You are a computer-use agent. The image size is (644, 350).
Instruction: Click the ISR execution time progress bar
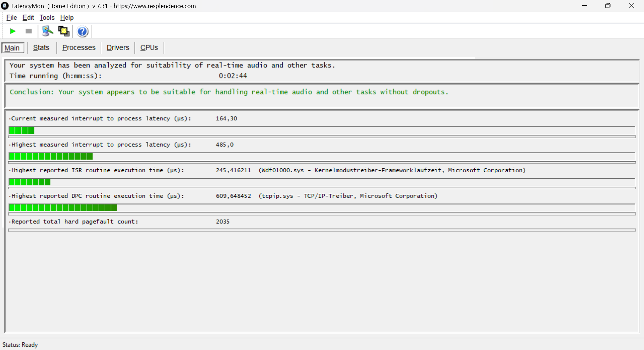(322, 182)
